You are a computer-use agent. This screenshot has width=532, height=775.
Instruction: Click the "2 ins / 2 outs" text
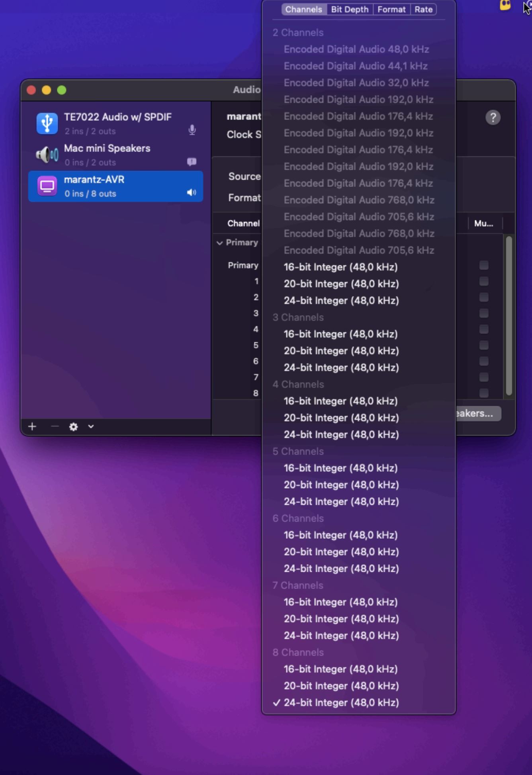click(x=90, y=131)
